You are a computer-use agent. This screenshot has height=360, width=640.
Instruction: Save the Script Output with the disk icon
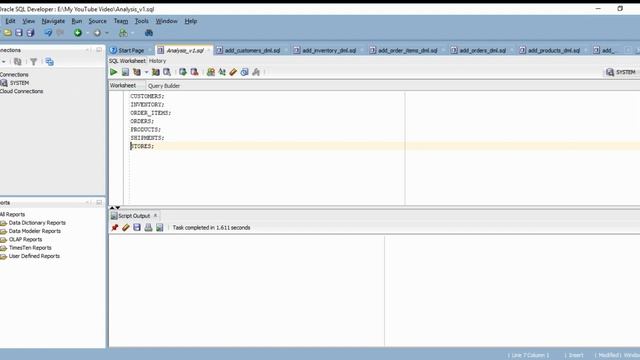137,228
